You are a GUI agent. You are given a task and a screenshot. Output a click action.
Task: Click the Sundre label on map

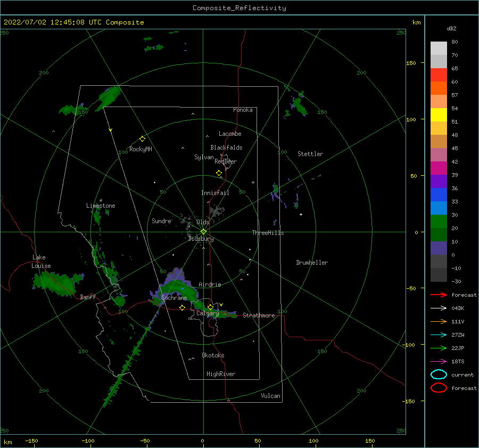point(161,221)
